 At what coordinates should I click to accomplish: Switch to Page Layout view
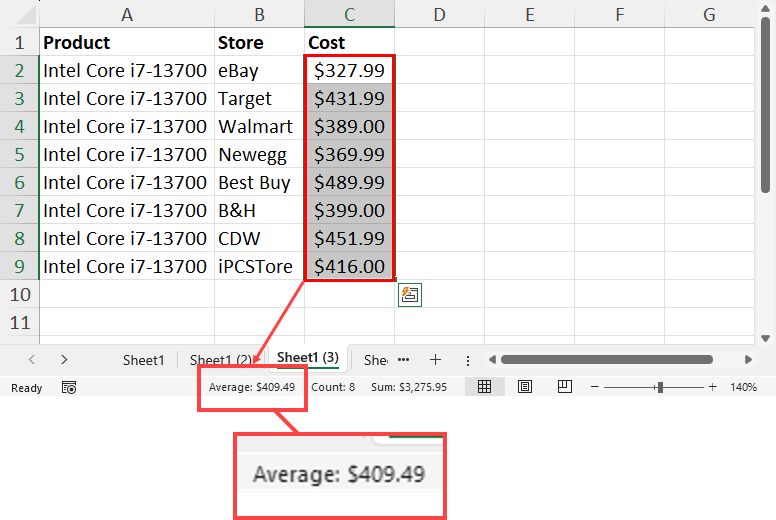(x=525, y=386)
